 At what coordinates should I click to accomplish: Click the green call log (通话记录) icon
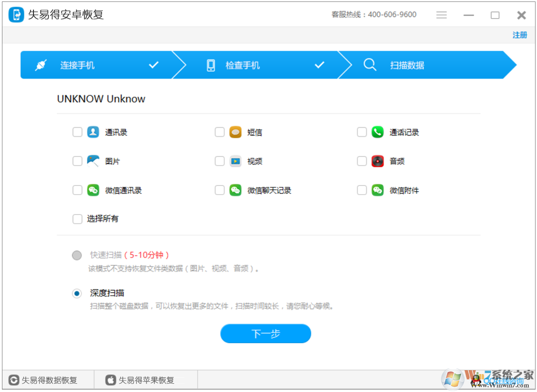377,132
